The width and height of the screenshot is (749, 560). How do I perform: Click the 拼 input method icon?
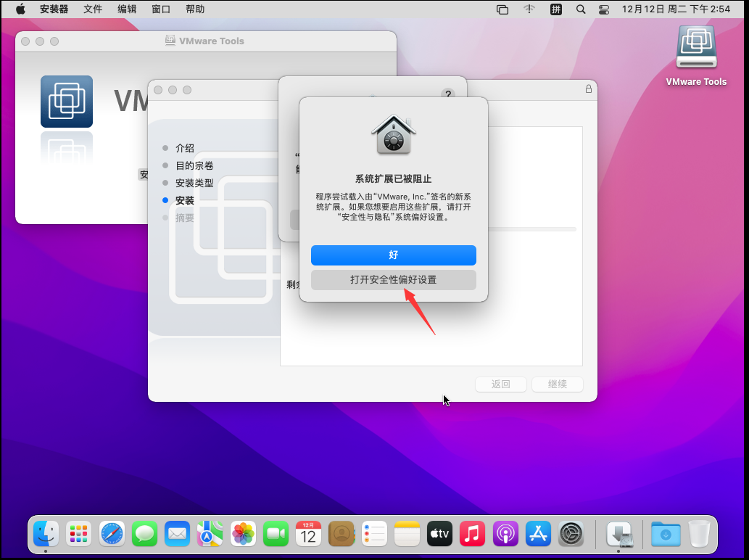coord(555,9)
